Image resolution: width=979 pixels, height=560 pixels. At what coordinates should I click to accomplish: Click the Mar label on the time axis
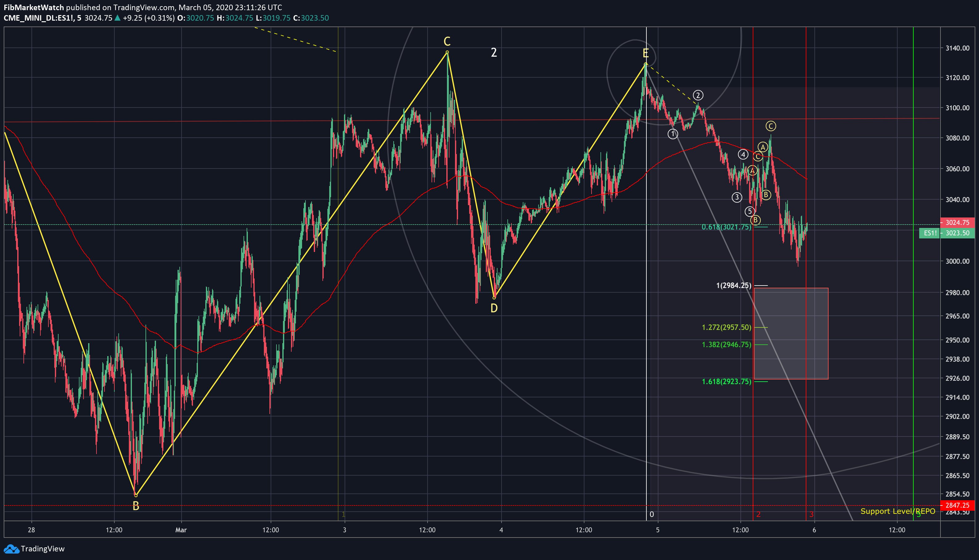click(181, 530)
